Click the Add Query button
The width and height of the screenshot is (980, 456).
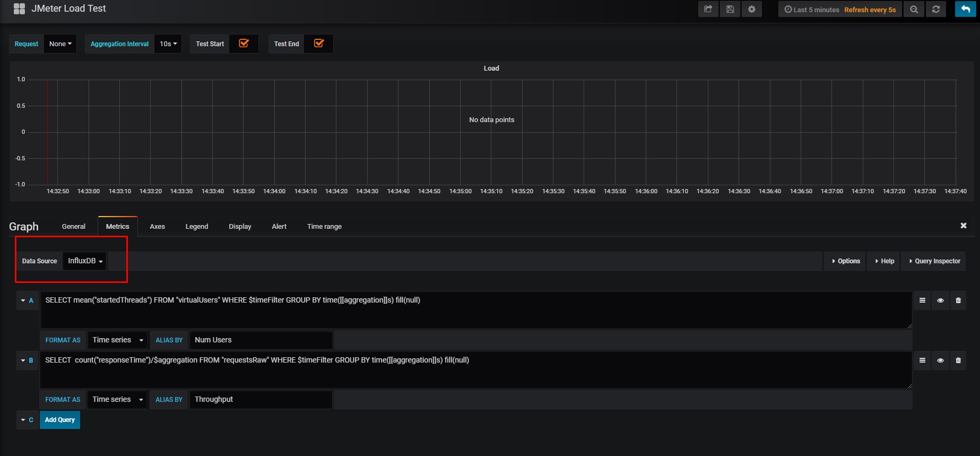pyautogui.click(x=60, y=420)
